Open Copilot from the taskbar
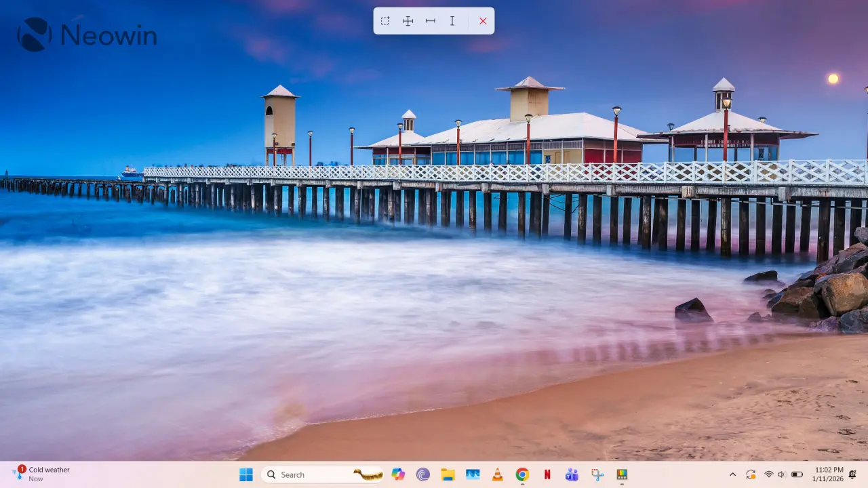Image resolution: width=868 pixels, height=488 pixels. pyautogui.click(x=398, y=474)
